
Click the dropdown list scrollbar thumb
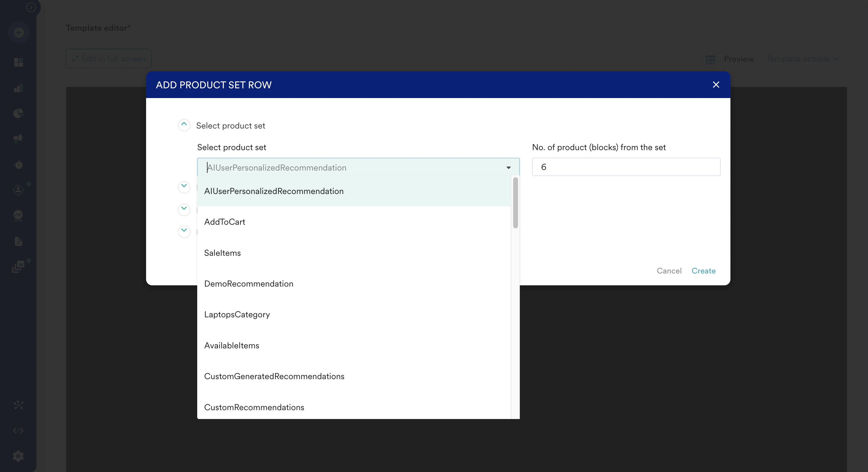[x=515, y=203]
